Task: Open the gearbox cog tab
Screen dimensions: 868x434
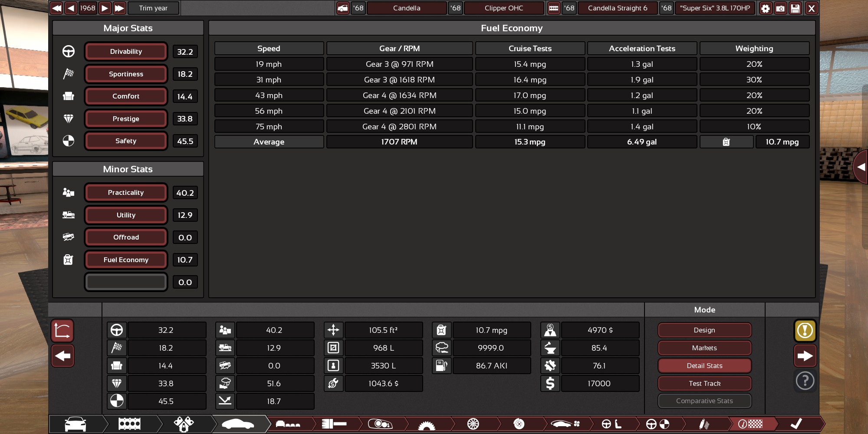Action: 426,424
